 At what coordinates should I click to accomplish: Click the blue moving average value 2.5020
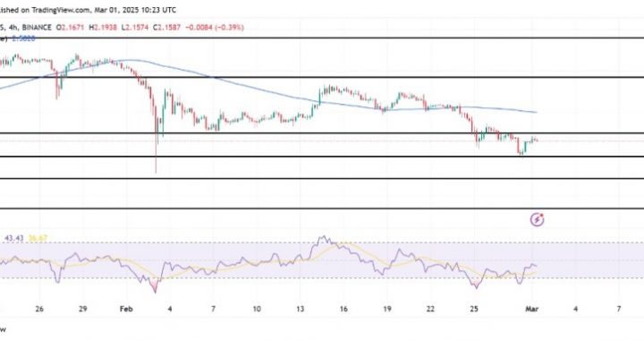(23, 38)
